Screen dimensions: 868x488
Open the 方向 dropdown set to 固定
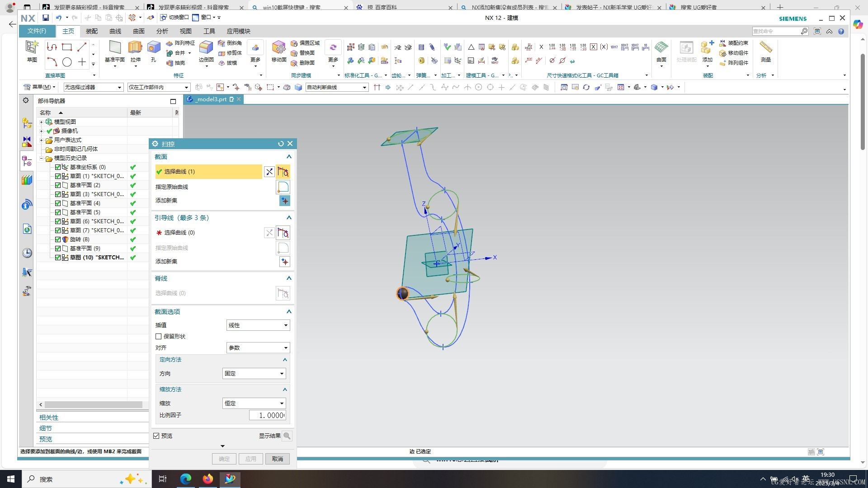coord(254,374)
